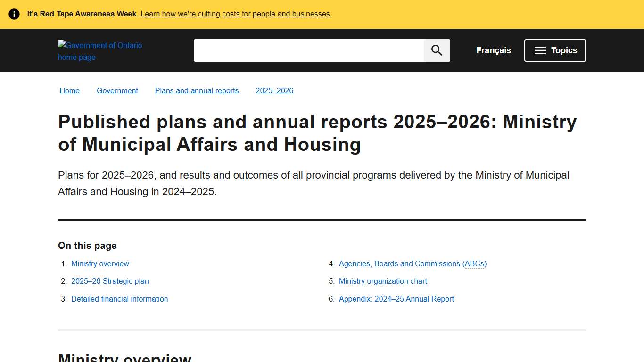Click the ABCs abbreviation for its definition
Screen dimensions: 644x362
(475, 263)
